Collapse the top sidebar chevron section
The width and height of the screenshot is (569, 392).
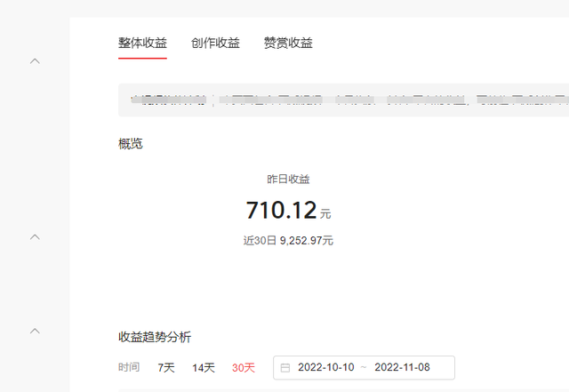36,61
